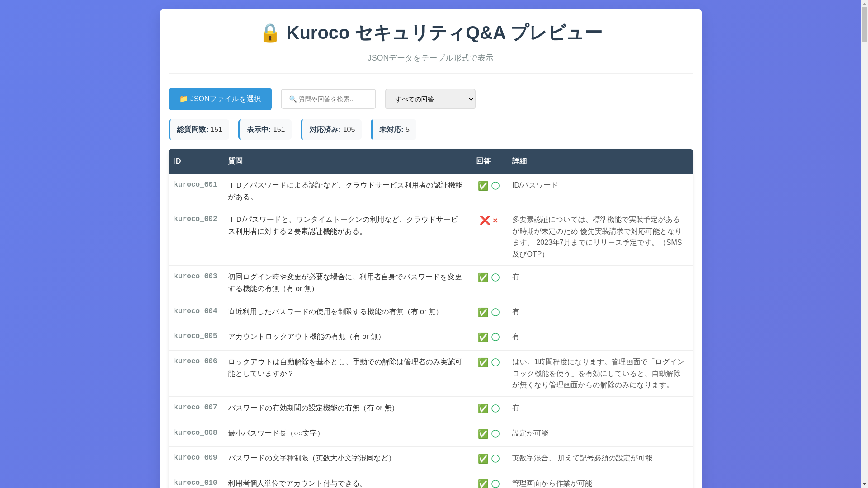The width and height of the screenshot is (868, 488).
Task: Focus the 質問や回答を検索 search field
Action: 328,99
